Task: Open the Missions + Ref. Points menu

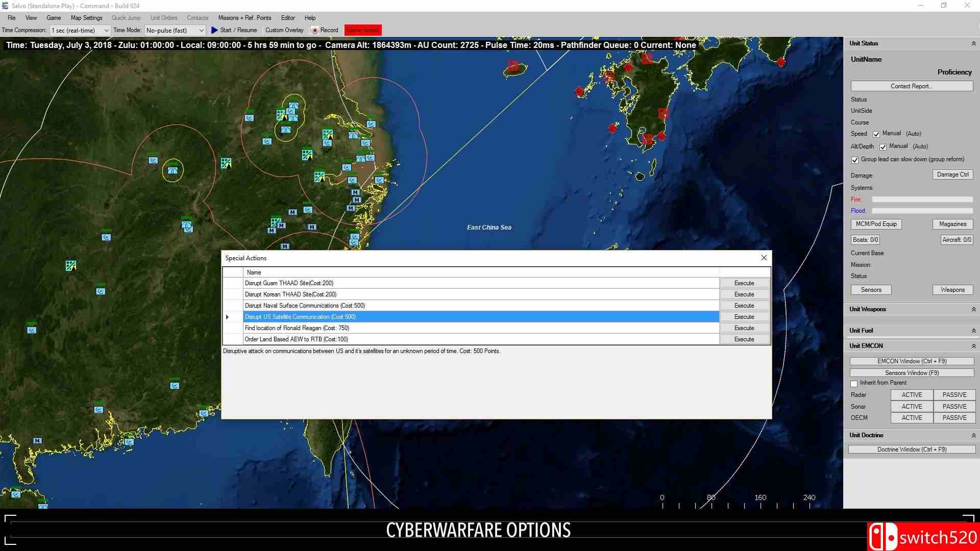Action: point(244,18)
